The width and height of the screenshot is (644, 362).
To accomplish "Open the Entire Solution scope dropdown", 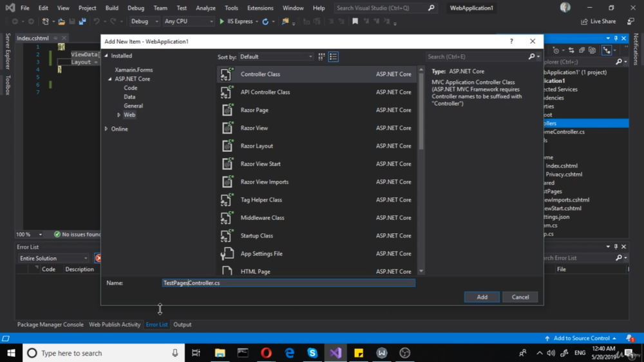I will tap(53, 258).
